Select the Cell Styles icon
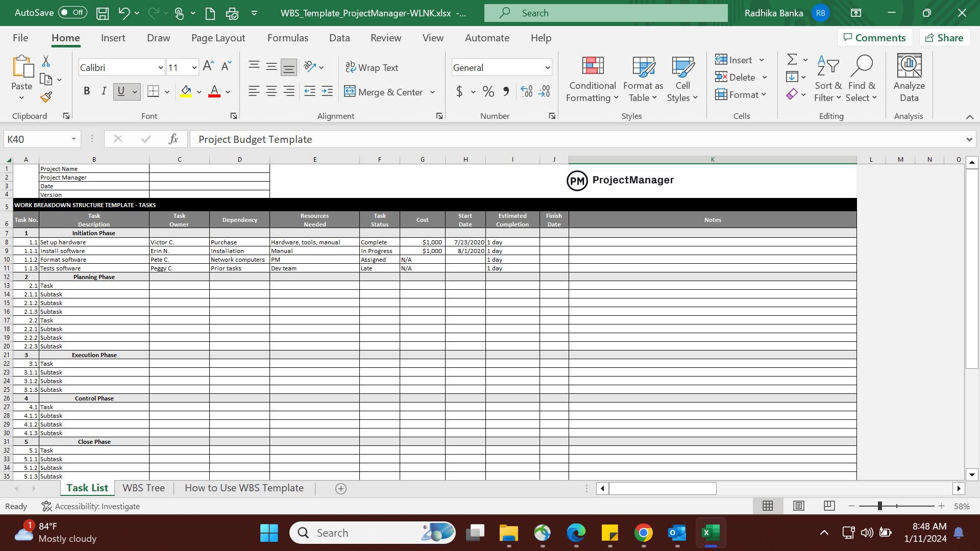The image size is (980, 551). 682,78
